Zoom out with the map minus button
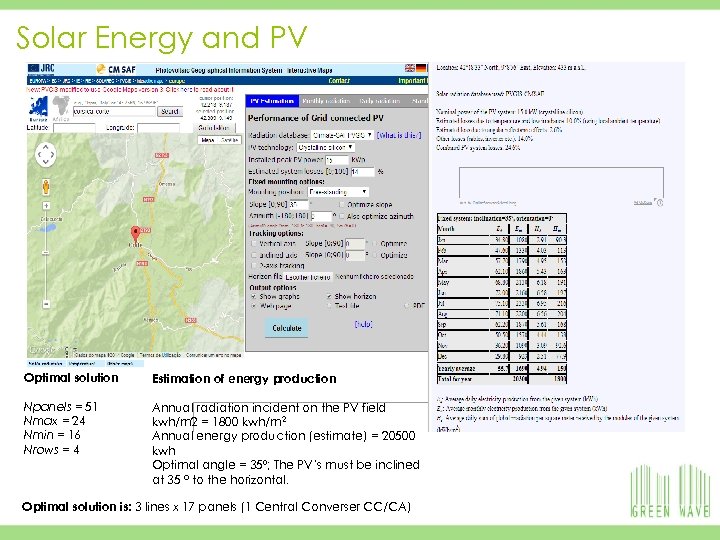720x540 pixels. point(46,304)
